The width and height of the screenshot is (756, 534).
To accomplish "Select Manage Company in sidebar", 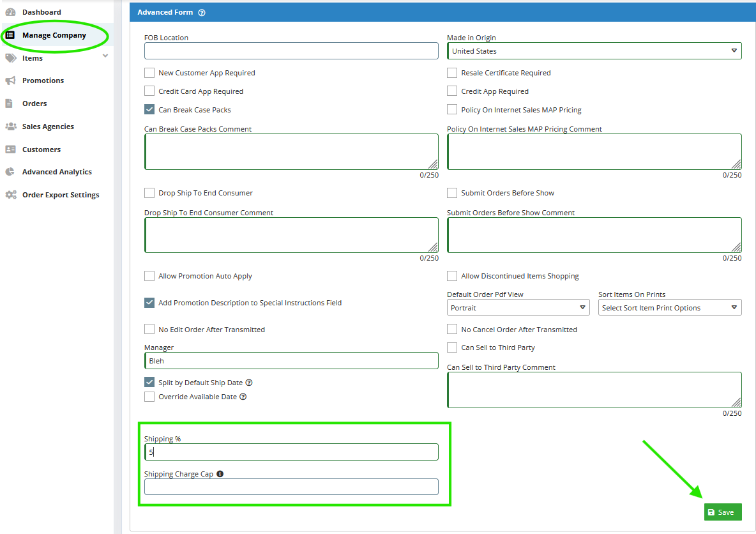I will (x=54, y=35).
